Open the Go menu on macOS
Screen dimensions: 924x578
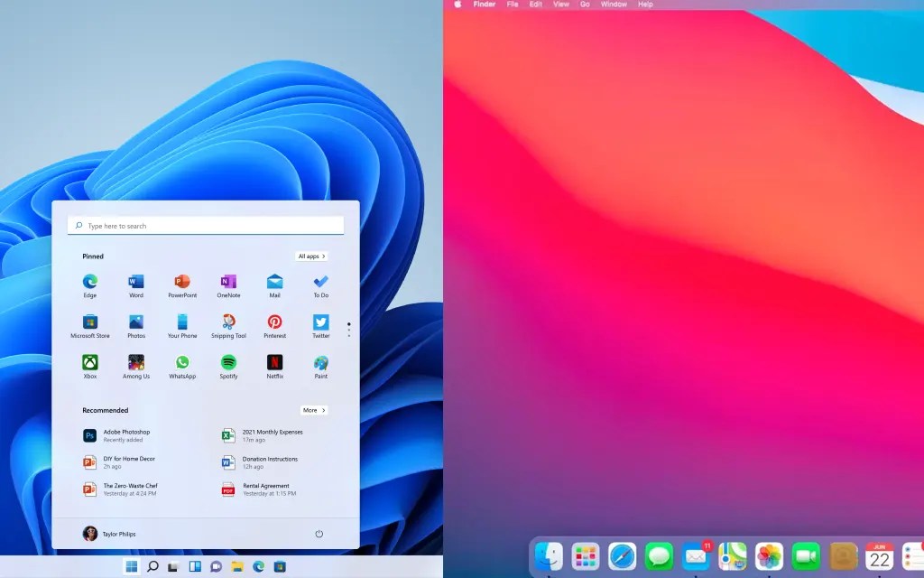tap(585, 5)
